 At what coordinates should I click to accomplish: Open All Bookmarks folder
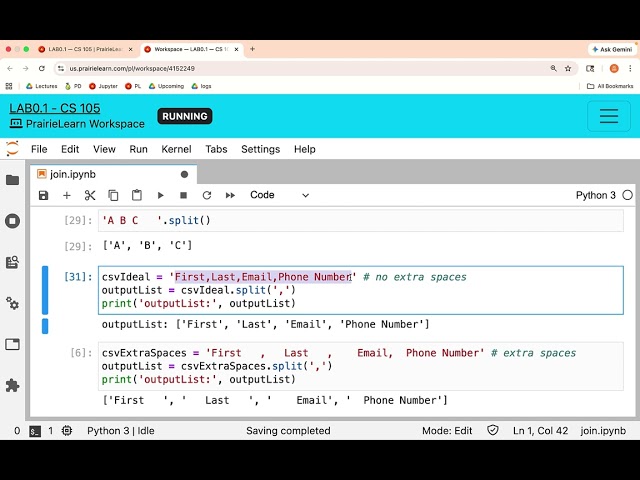[610, 86]
